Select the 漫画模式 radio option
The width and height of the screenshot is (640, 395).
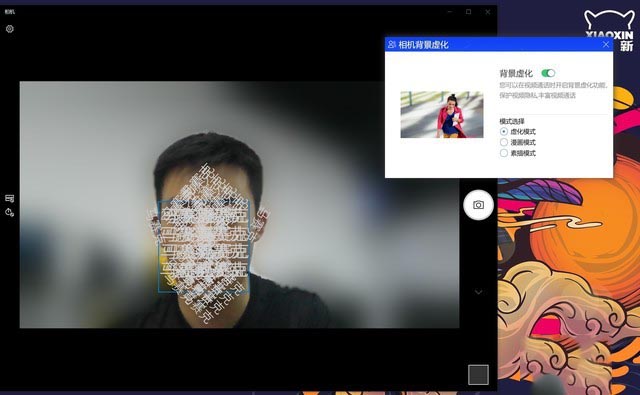pos(518,142)
